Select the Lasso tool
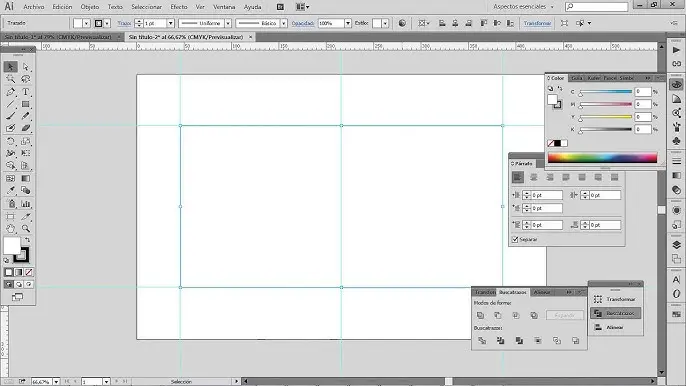686x386 pixels. (x=26, y=79)
